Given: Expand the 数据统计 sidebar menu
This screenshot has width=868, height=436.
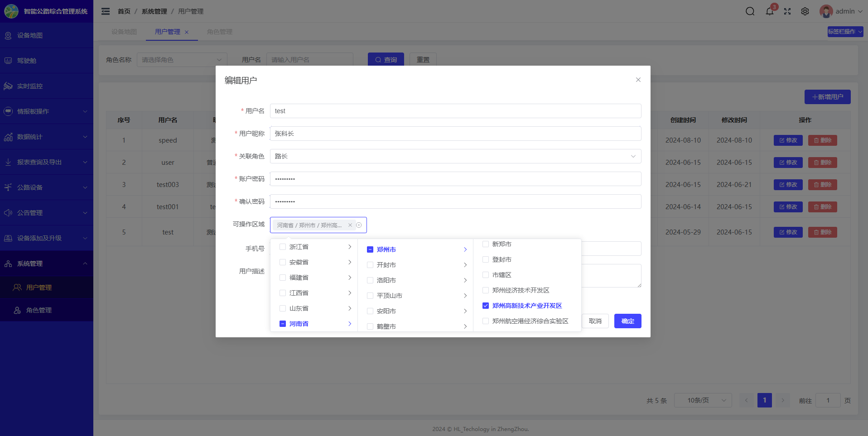Looking at the screenshot, I should (45, 137).
